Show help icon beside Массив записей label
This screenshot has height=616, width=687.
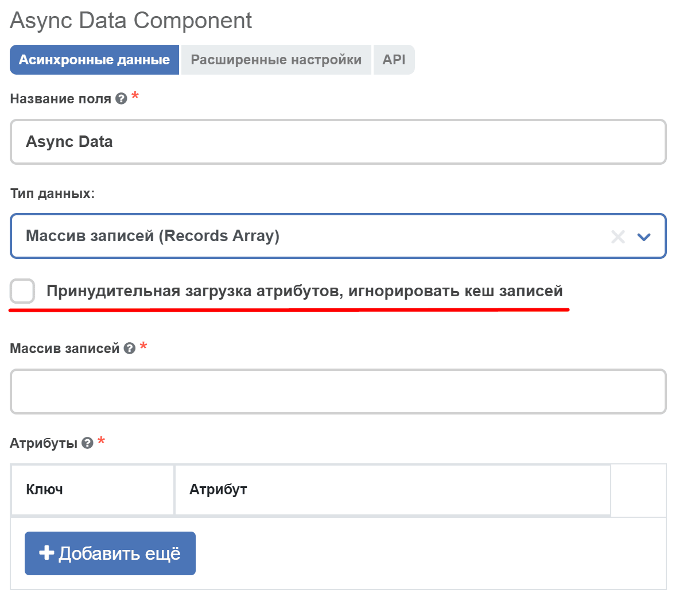pos(129,348)
